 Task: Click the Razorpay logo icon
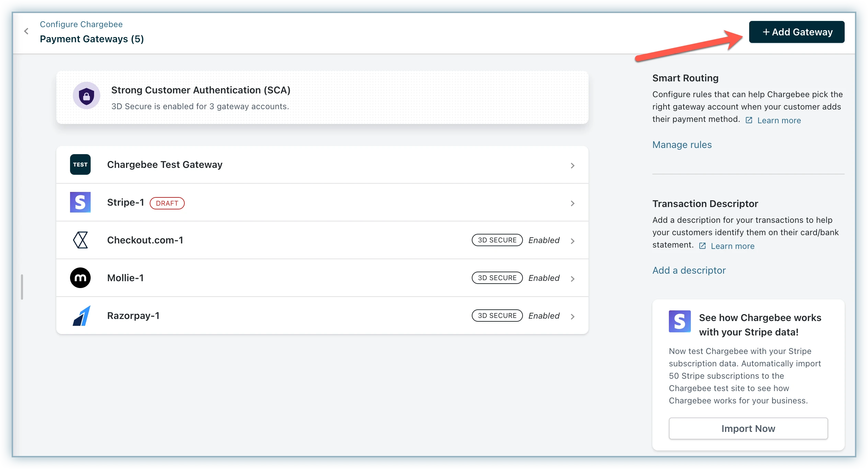click(81, 316)
